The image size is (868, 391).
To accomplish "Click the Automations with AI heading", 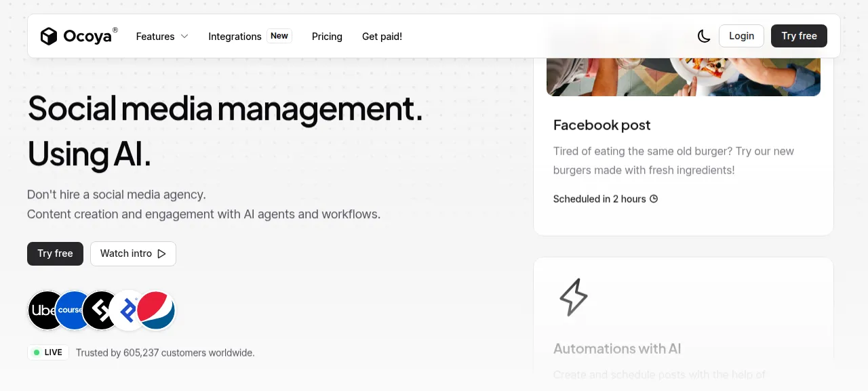I will pos(617,348).
